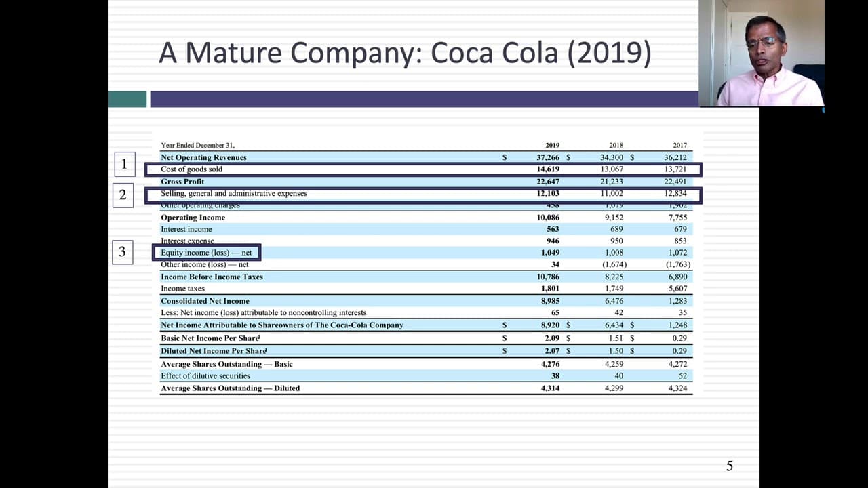Select the equity income value 1,049

pos(550,253)
